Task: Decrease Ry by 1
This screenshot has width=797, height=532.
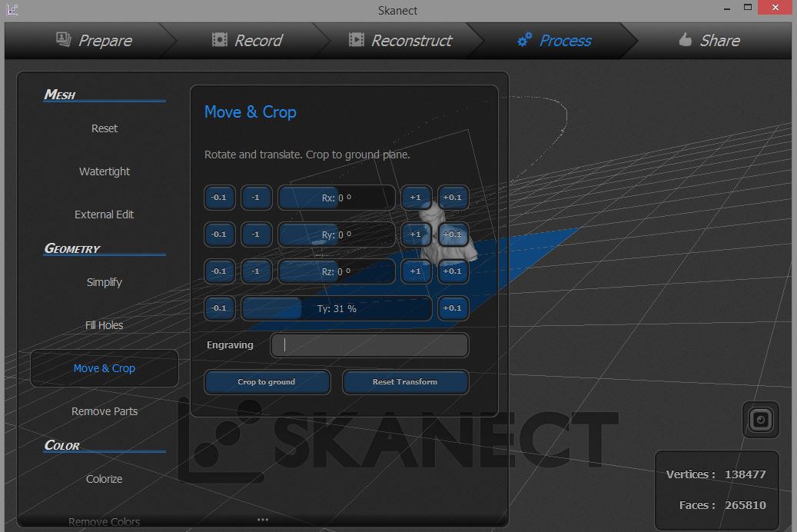Action: pyautogui.click(x=256, y=234)
